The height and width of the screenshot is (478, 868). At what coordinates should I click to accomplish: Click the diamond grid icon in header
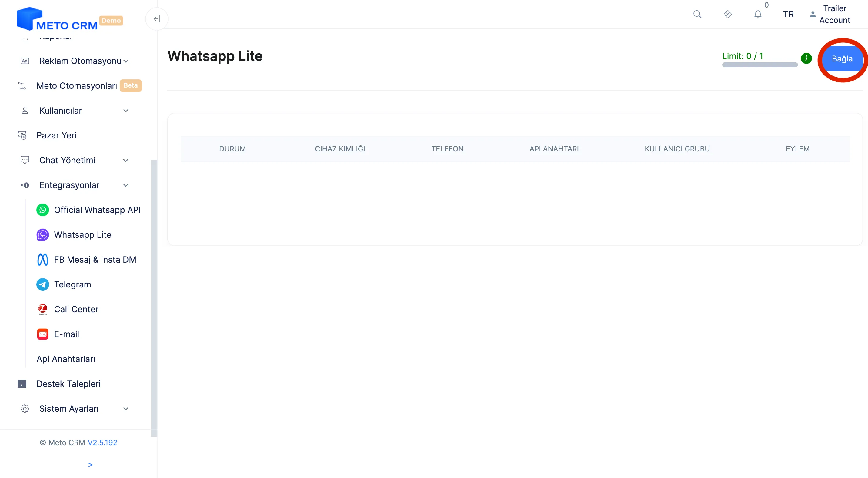(x=727, y=14)
